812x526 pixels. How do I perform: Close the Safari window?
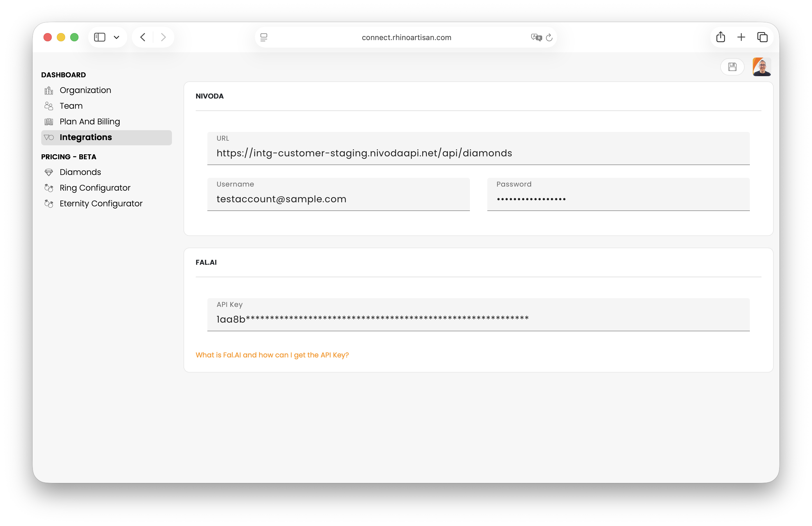coord(48,37)
